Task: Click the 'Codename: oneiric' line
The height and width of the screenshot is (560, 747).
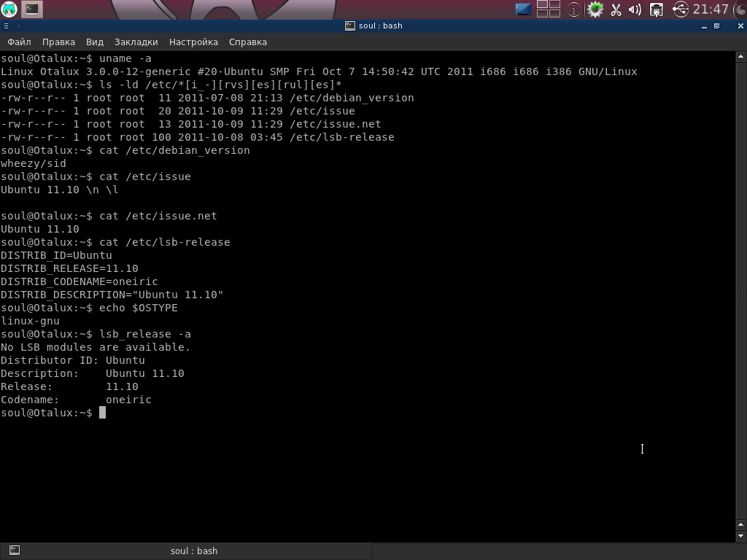Action: coord(76,400)
